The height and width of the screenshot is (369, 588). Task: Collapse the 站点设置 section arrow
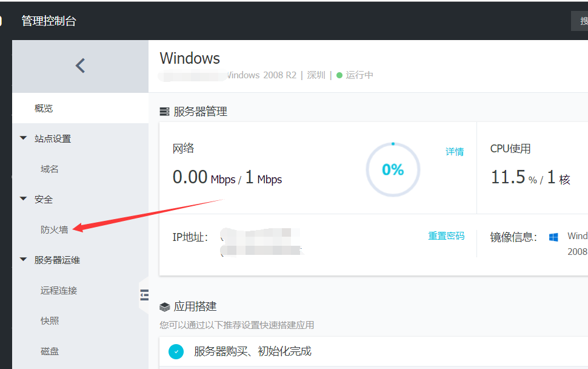(x=23, y=138)
